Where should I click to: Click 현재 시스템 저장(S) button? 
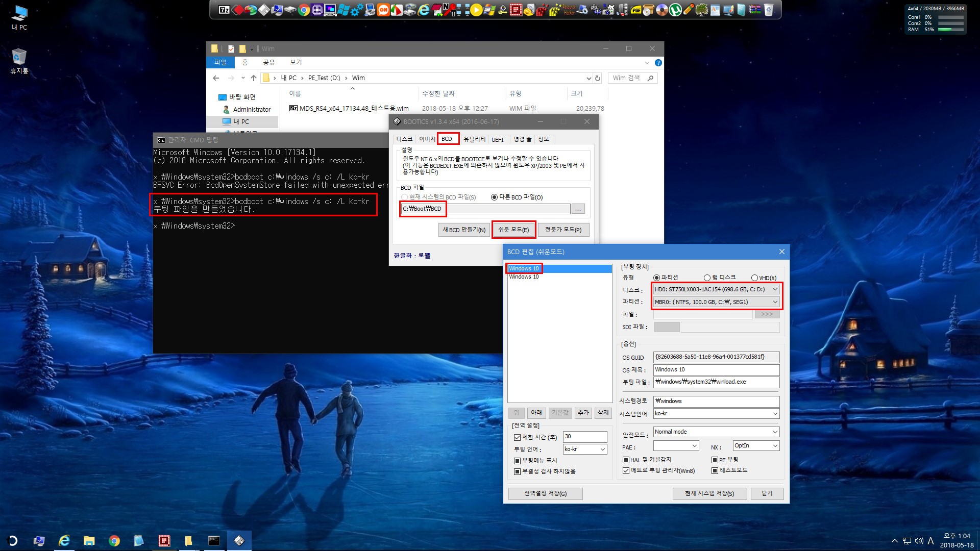pyautogui.click(x=709, y=494)
